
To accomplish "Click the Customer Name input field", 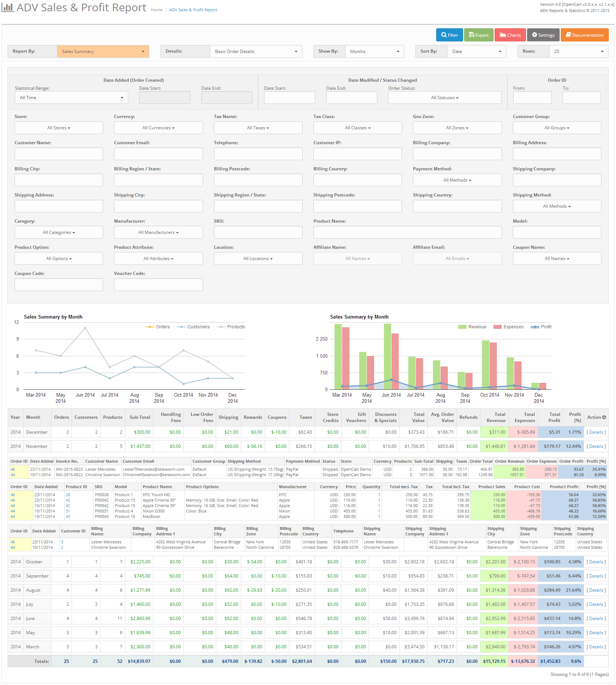I will [x=59, y=154].
